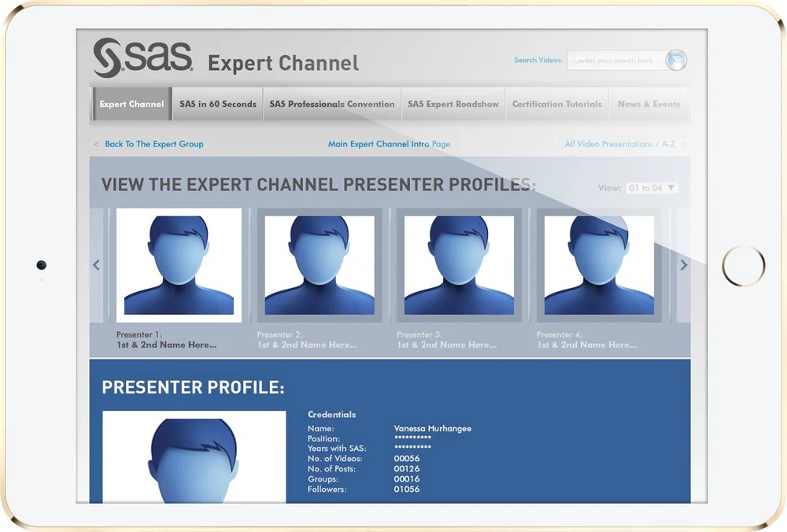This screenshot has height=532, width=787.
Task: Click the previous presenters left arrow
Action: click(x=96, y=265)
